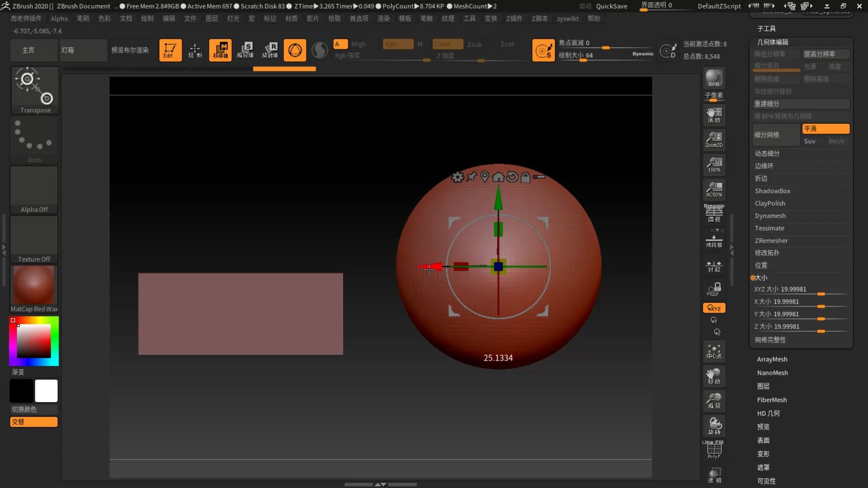The image size is (868, 488).
Task: Toggle the XYZ rotation mode button
Action: pos(714,308)
